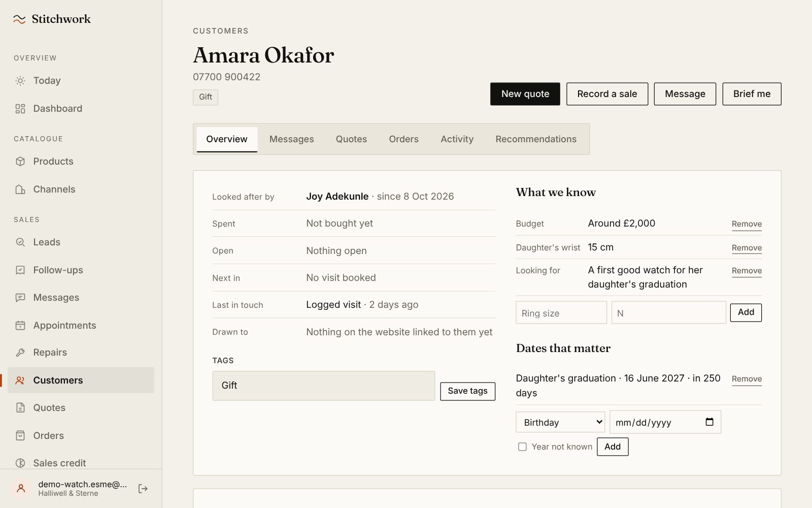Click the Leads magnifier icon

[x=20, y=242]
